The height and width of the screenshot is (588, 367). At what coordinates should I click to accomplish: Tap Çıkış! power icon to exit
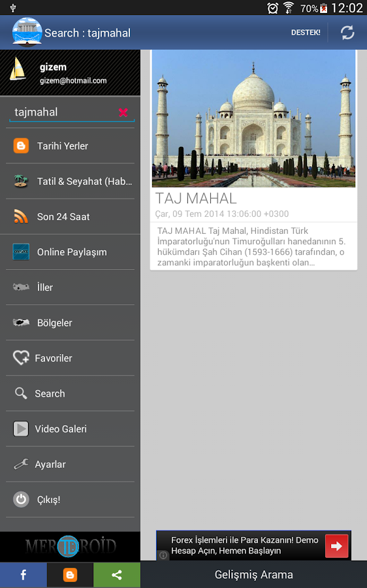click(70, 500)
